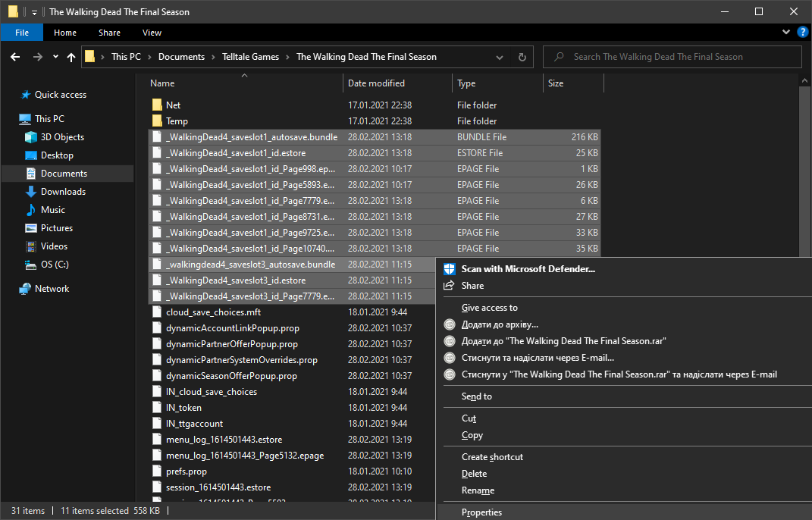
Task: Choose Properties from the context menu
Action: click(481, 512)
